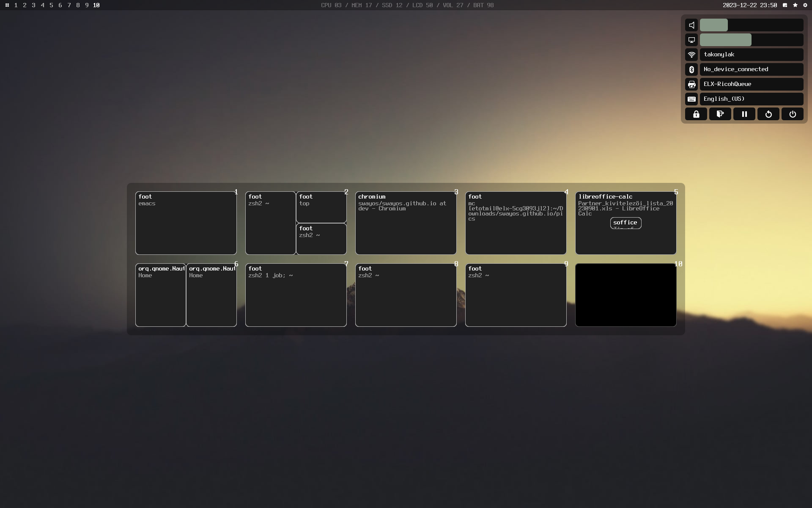Click the speaker mute icon

pyautogui.click(x=691, y=25)
